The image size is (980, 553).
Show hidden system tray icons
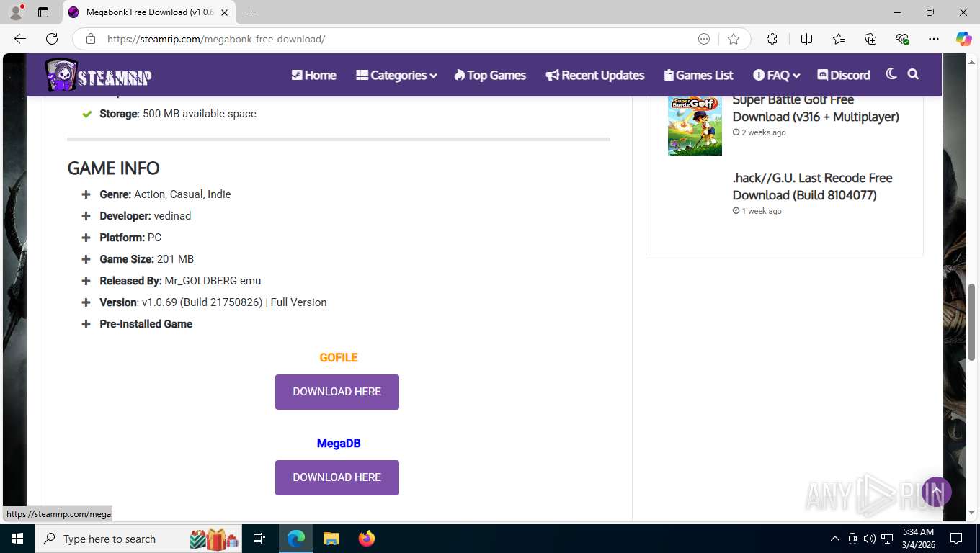pos(835,539)
